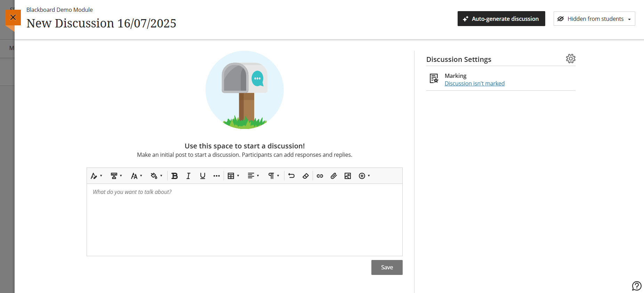Open the paragraph direction dropdown
Image resolution: width=644 pixels, height=293 pixels.
click(274, 176)
